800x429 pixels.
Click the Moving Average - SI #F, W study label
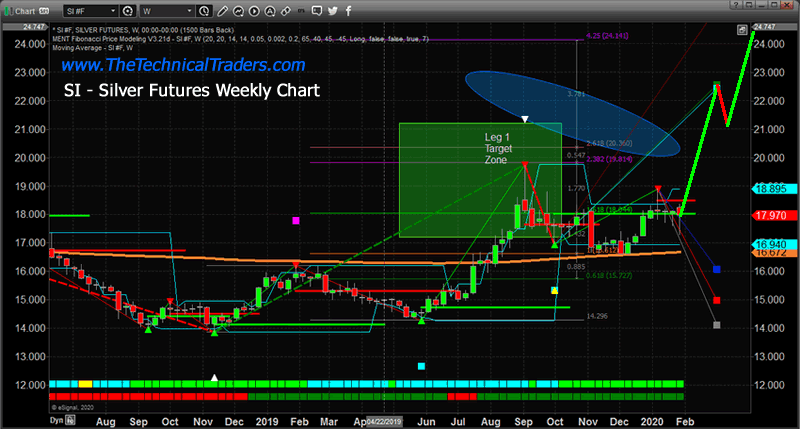(92, 48)
